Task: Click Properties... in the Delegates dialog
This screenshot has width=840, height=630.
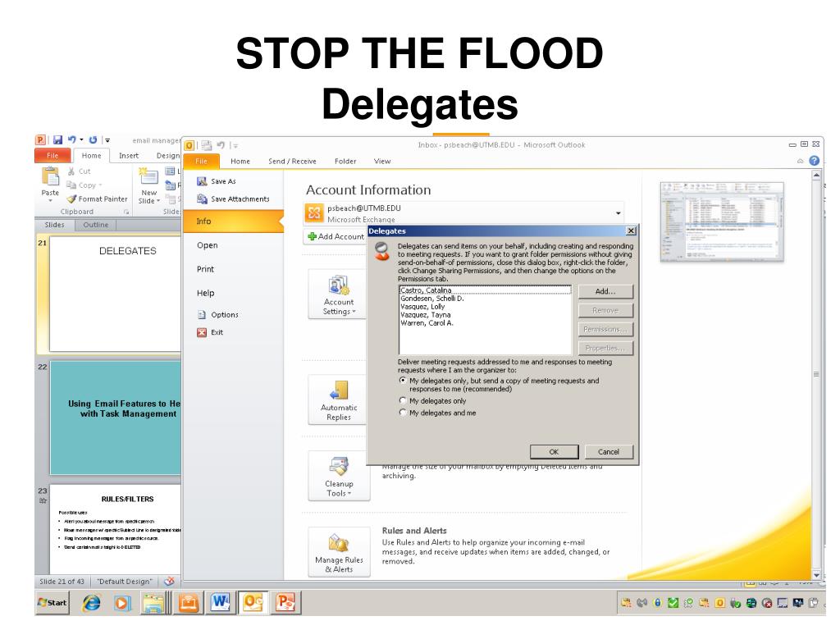Action: 605,348
